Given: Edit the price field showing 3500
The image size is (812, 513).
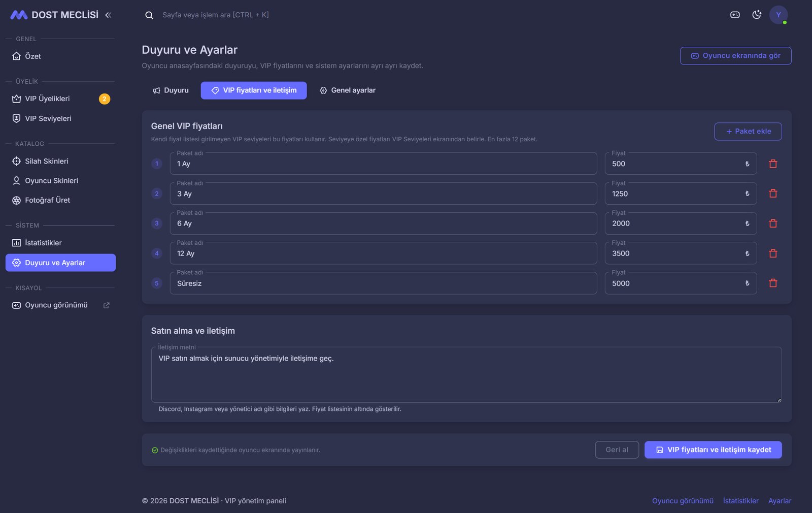Looking at the screenshot, I should (681, 253).
